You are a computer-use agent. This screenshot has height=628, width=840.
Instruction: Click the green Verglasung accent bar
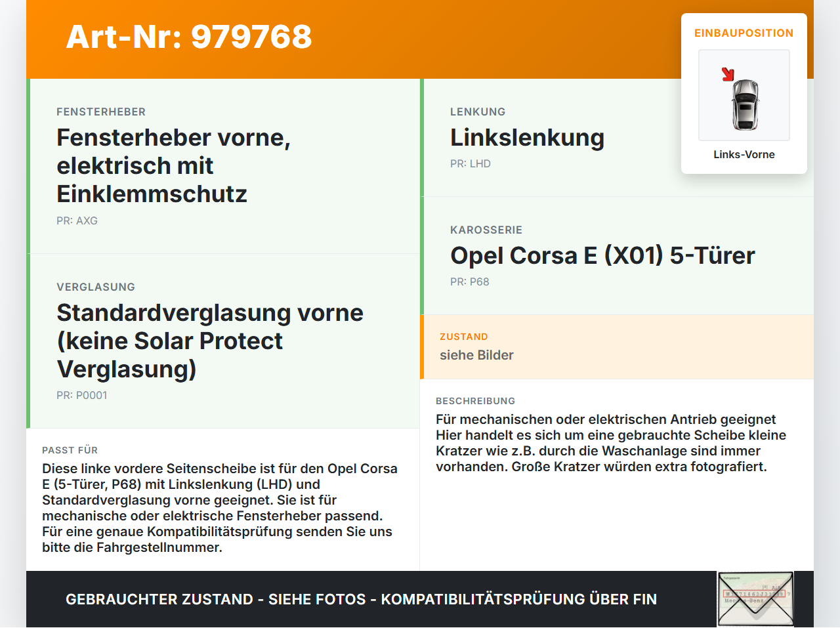[28, 340]
